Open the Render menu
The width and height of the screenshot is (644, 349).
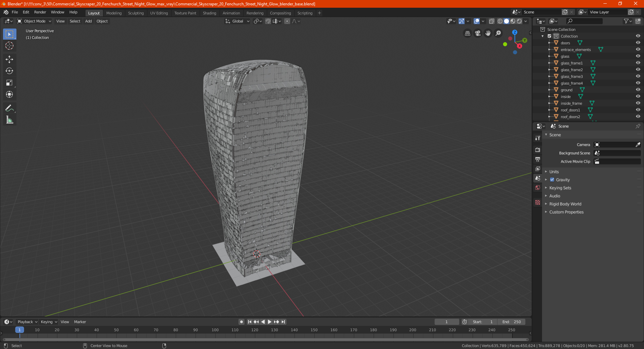click(x=40, y=12)
